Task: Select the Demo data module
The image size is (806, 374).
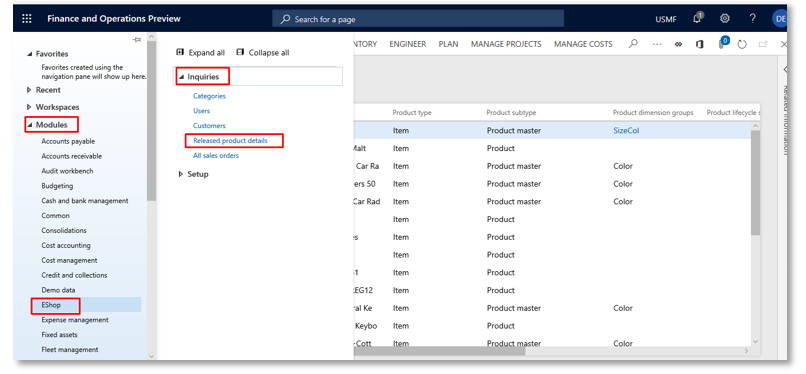Action: 58,290
